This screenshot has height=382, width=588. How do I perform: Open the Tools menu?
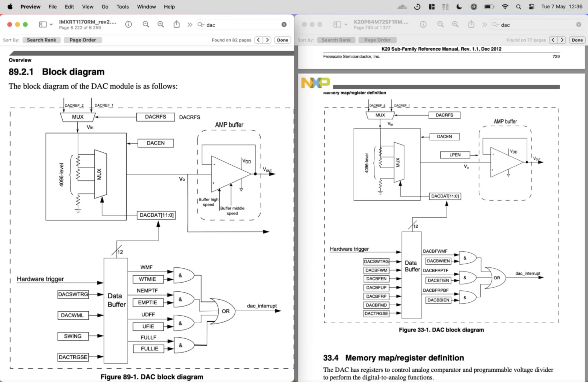(x=122, y=7)
